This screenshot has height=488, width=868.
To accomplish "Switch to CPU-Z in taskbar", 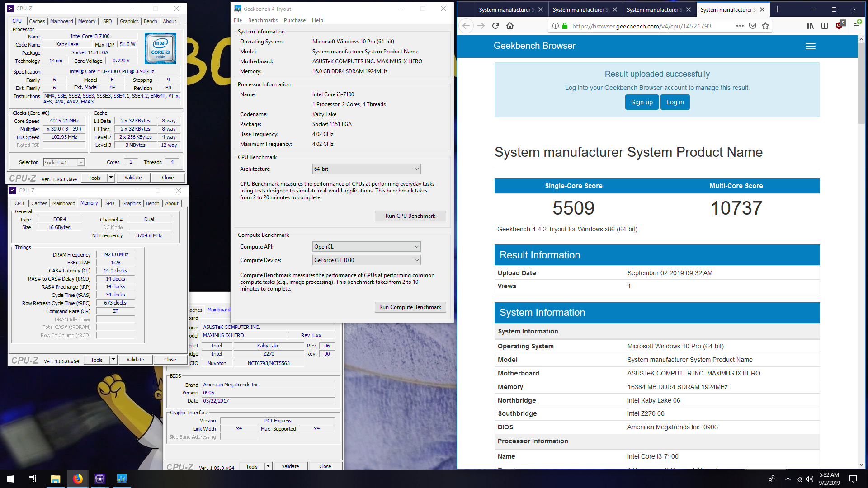I will [x=100, y=479].
